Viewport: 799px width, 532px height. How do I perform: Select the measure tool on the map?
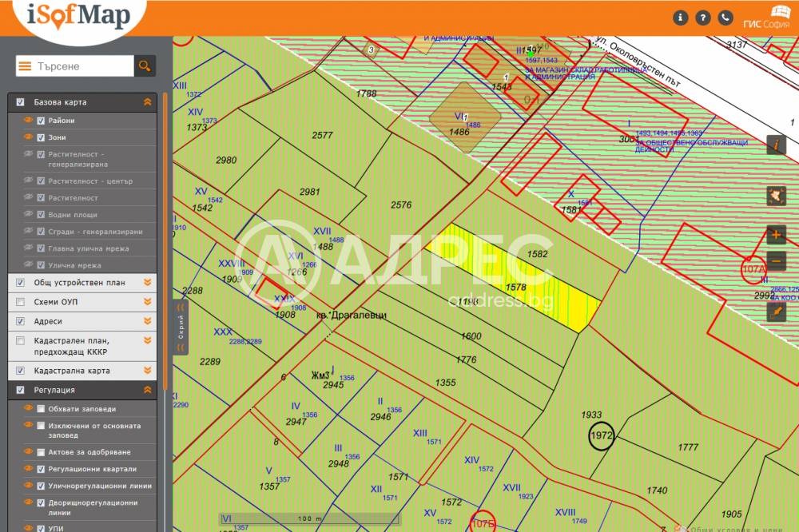tap(776, 312)
